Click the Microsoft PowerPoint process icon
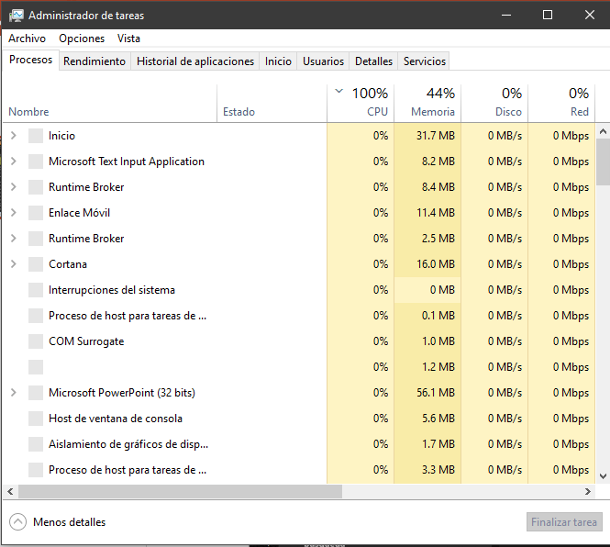The height and width of the screenshot is (547, 610). [x=36, y=393]
